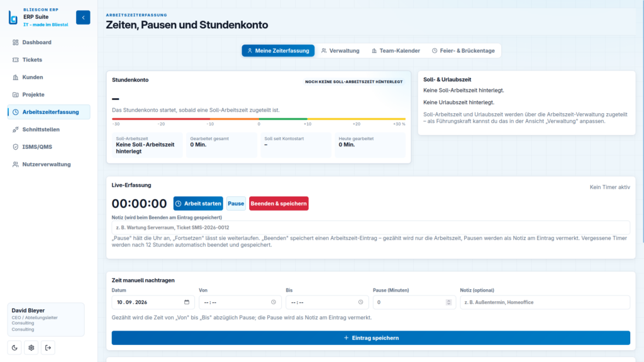Focus the live-tracking Notiz input field
Image resolution: width=644 pixels, height=362 pixels.
coord(370,228)
